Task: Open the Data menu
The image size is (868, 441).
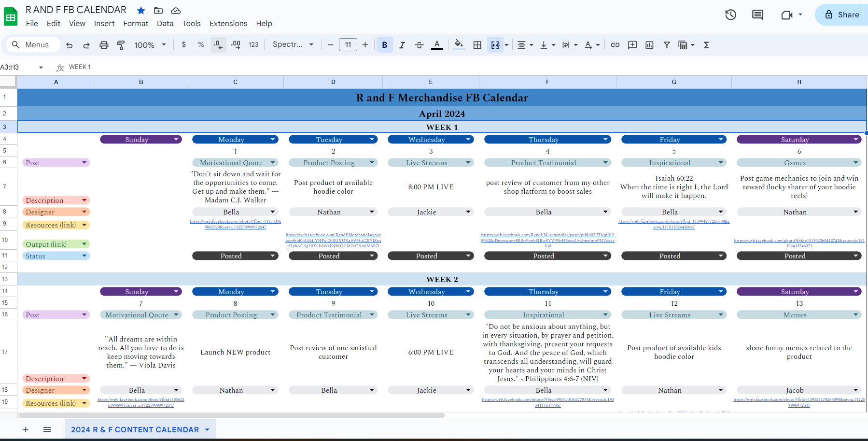Action: pos(165,23)
